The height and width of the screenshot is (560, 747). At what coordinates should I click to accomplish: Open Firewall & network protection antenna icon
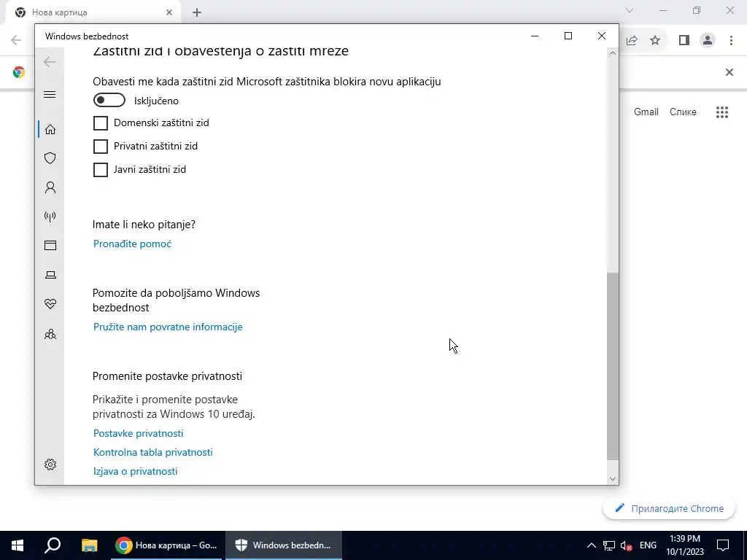50,217
